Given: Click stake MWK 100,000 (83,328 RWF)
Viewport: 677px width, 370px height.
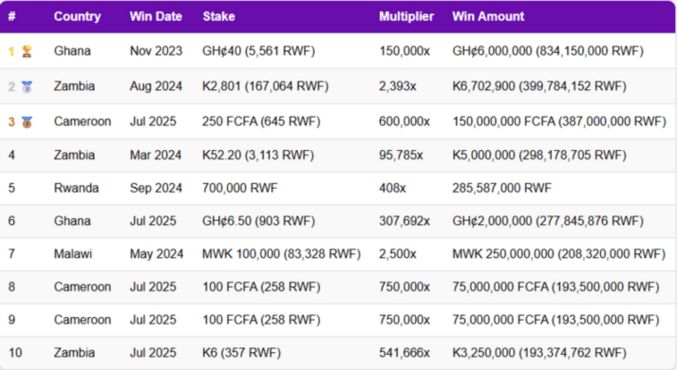Looking at the screenshot, I should point(282,253).
